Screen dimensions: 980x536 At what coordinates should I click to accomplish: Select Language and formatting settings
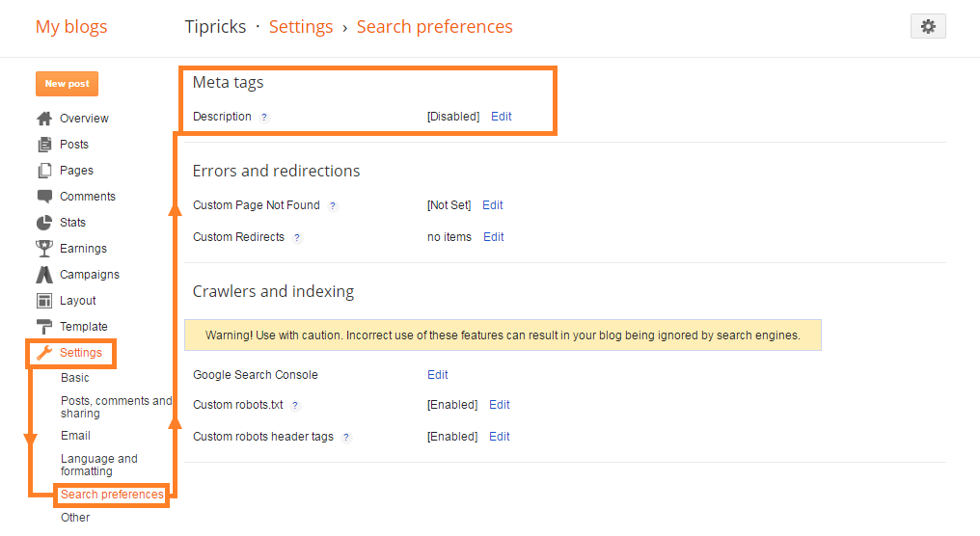[98, 465]
